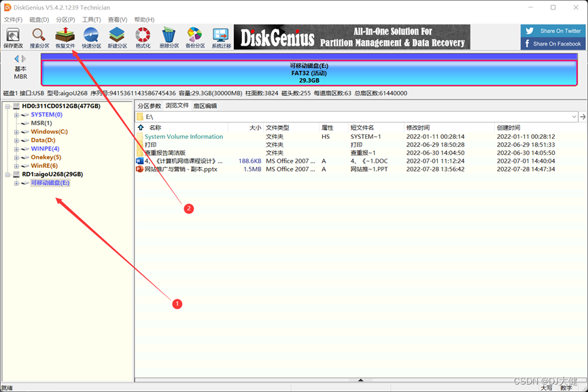Select the MSR(1) partition in tree
The width and height of the screenshot is (588, 392).
coord(41,123)
